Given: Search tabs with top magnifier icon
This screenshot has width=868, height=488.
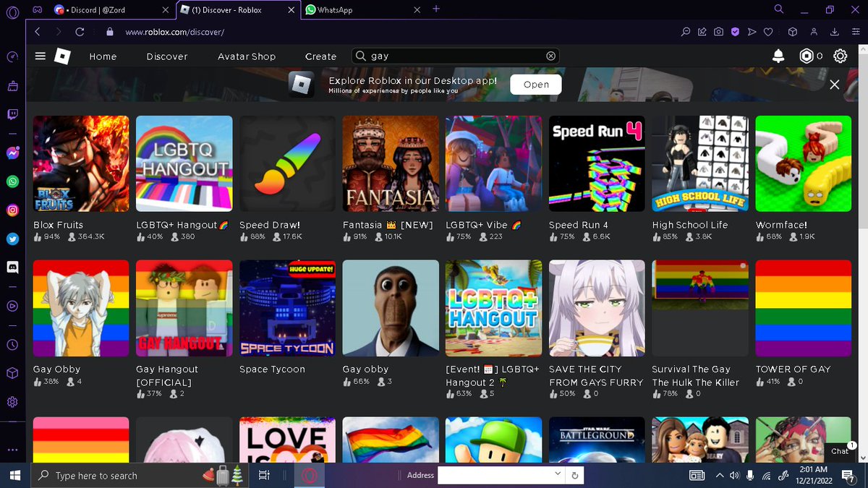Looking at the screenshot, I should point(779,9).
